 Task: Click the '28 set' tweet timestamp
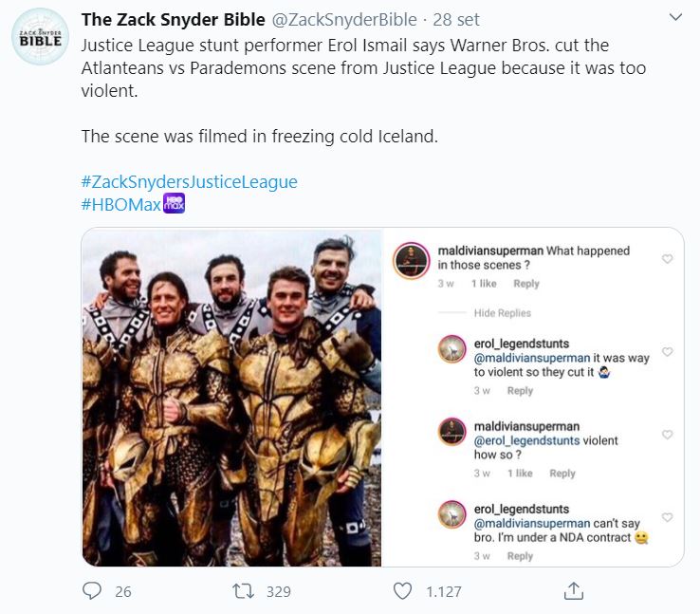point(456,20)
